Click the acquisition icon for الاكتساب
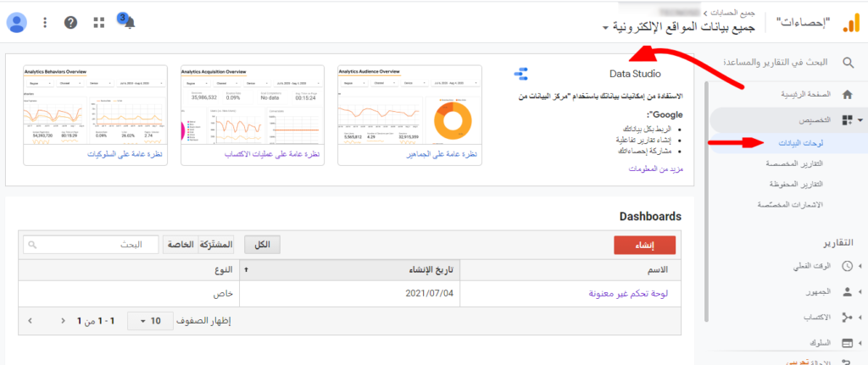This screenshot has height=365, width=868. 847,318
